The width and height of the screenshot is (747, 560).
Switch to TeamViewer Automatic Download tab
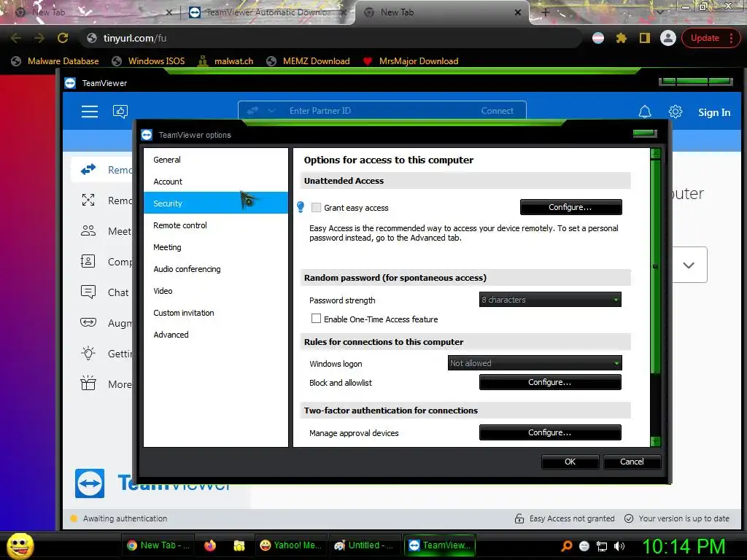click(x=268, y=12)
